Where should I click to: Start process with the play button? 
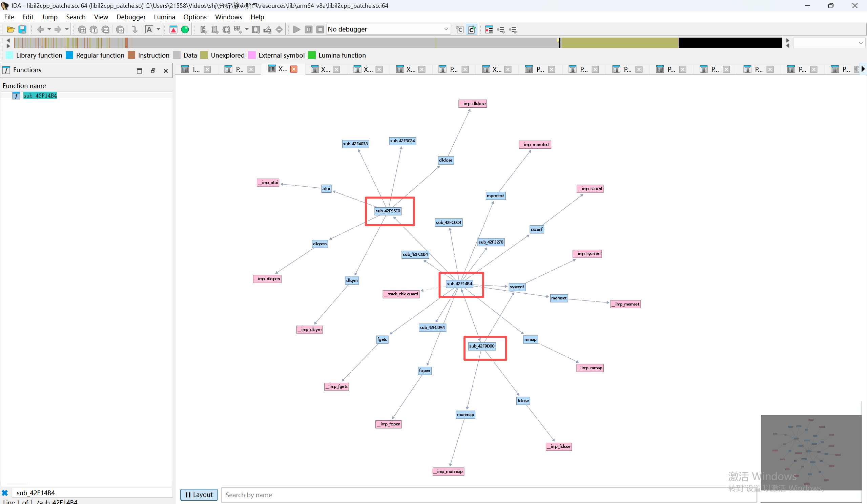click(296, 29)
